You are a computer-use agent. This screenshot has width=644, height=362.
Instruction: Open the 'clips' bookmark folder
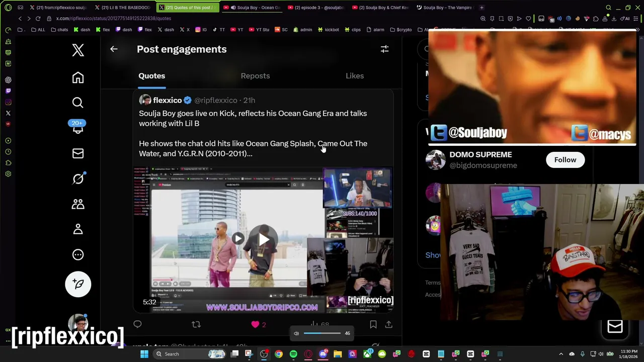click(353, 30)
